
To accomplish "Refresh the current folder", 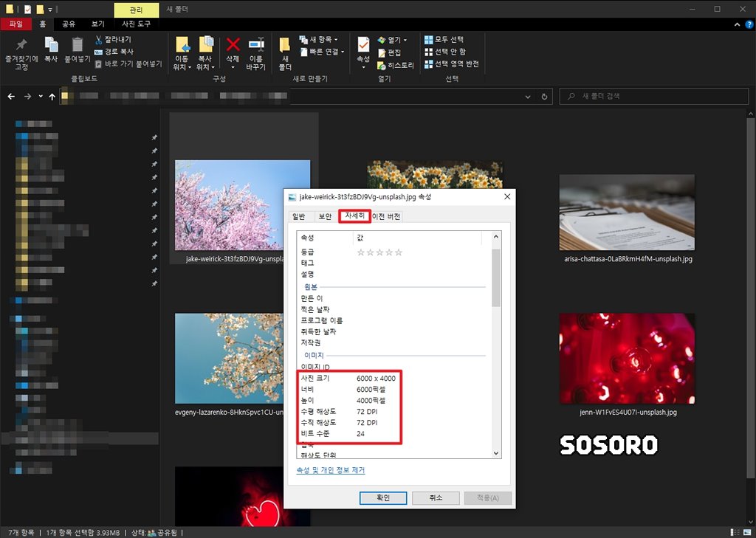I will [x=544, y=97].
